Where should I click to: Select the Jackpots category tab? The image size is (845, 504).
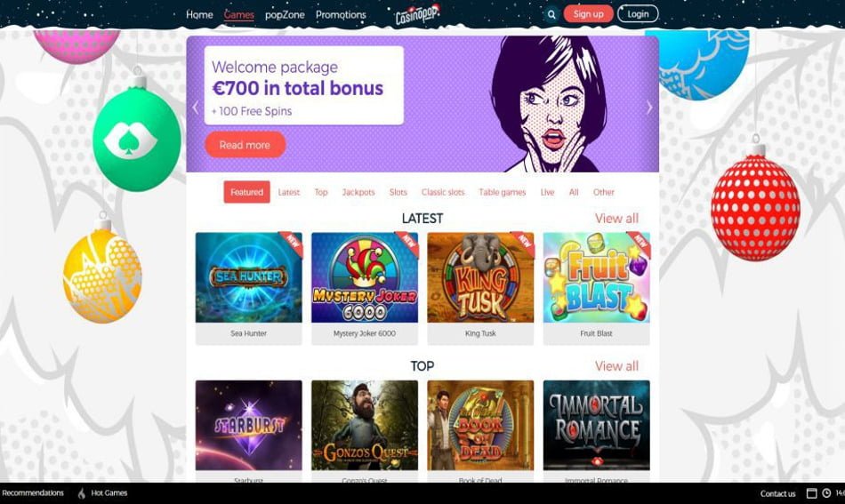pyautogui.click(x=358, y=192)
